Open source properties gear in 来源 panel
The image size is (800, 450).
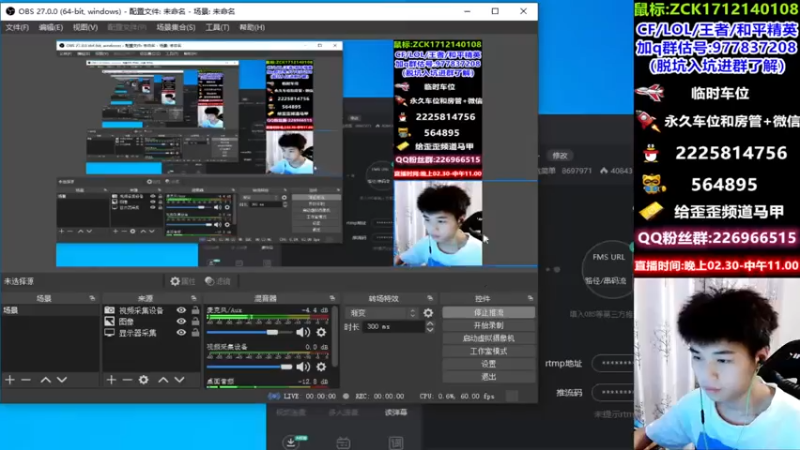click(144, 380)
